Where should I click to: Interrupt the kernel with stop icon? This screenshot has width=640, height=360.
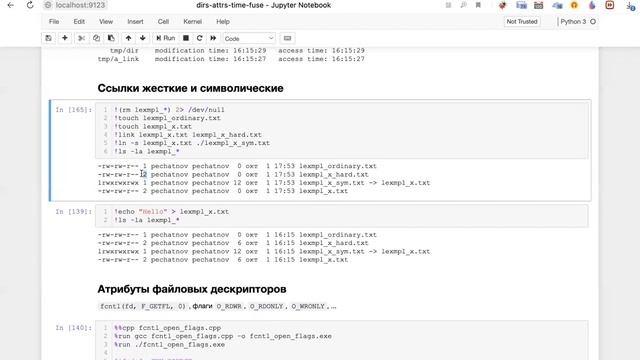[x=186, y=38]
